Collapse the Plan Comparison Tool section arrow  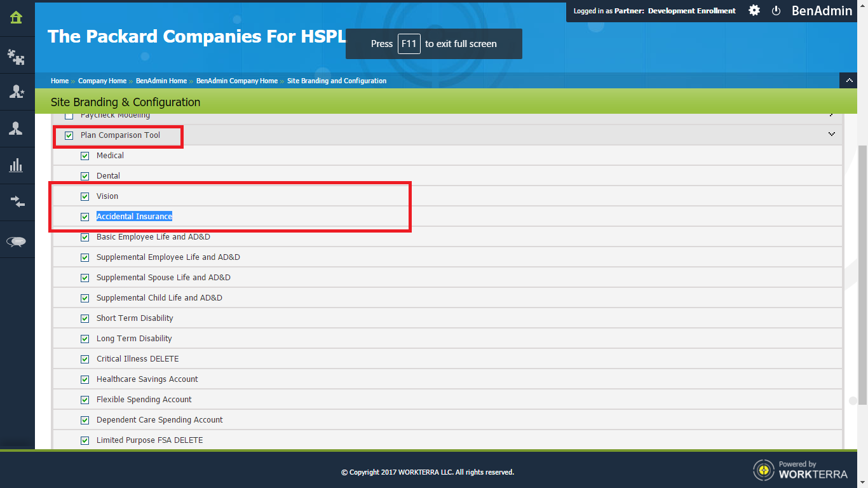pos(831,134)
